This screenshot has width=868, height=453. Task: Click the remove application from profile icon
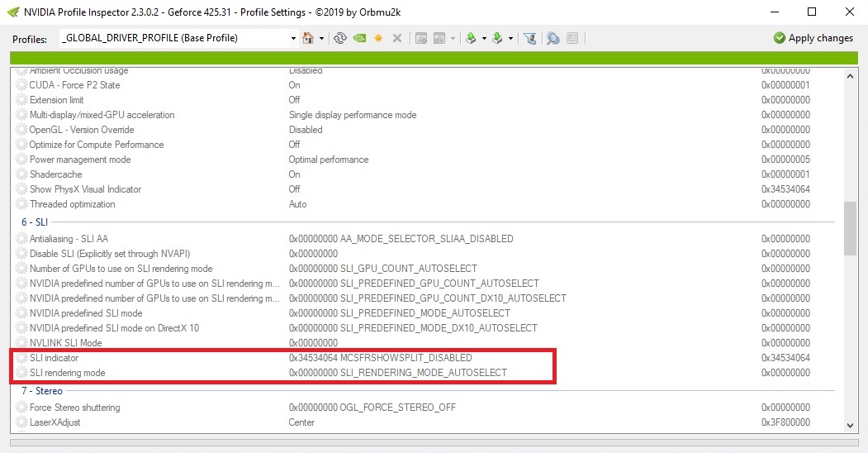pos(439,38)
